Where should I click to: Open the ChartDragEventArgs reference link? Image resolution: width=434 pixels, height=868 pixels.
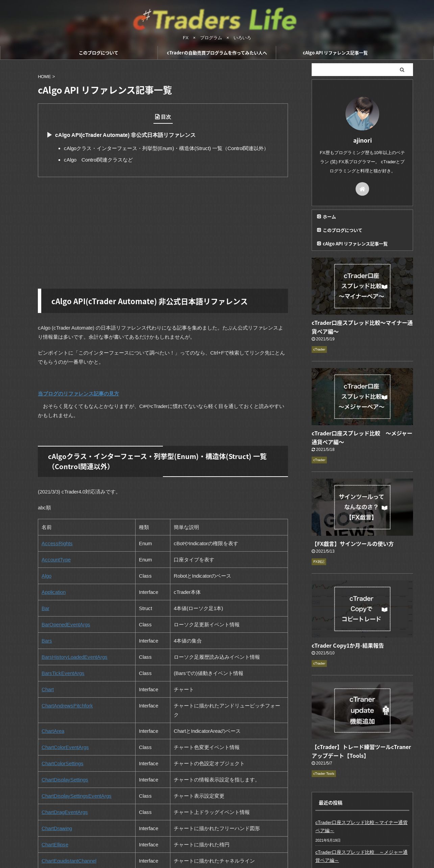(x=65, y=812)
